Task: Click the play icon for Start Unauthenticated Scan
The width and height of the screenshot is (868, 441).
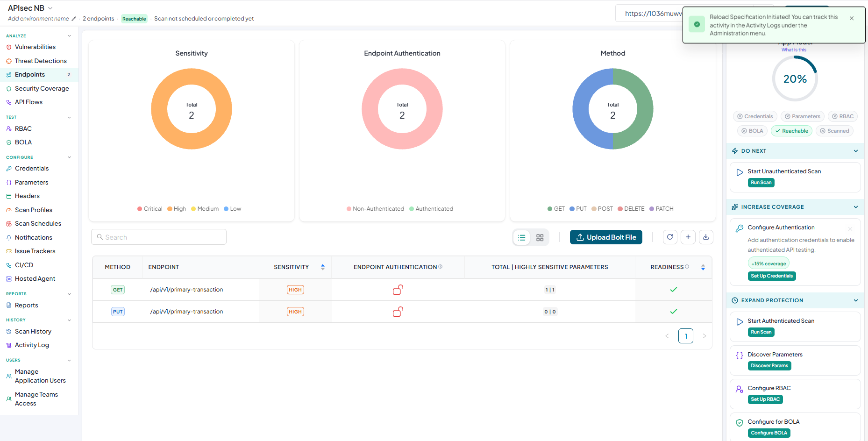Action: [740, 172]
